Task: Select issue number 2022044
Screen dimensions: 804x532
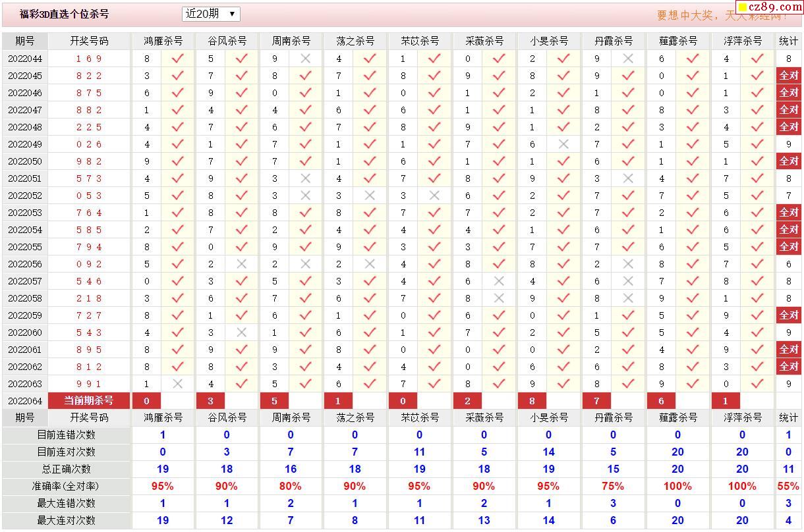Action: pyautogui.click(x=25, y=59)
